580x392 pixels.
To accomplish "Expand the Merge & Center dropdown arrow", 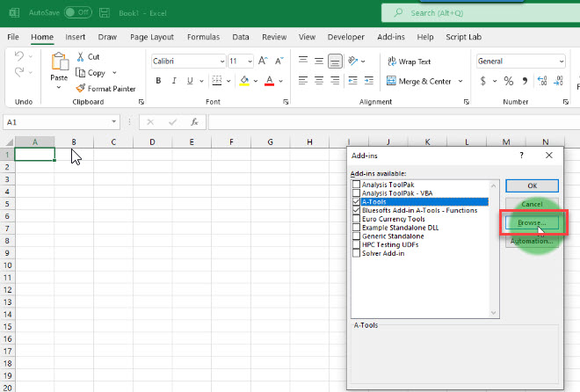I will (460, 81).
